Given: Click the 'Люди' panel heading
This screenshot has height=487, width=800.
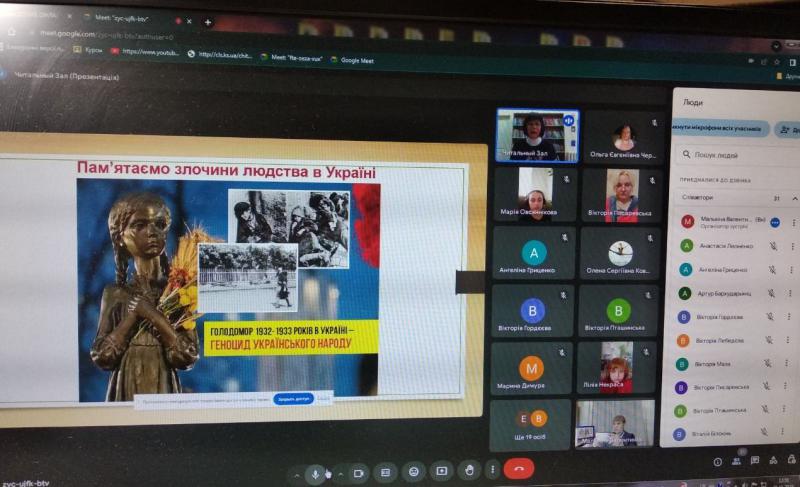Looking at the screenshot, I should click(x=693, y=102).
